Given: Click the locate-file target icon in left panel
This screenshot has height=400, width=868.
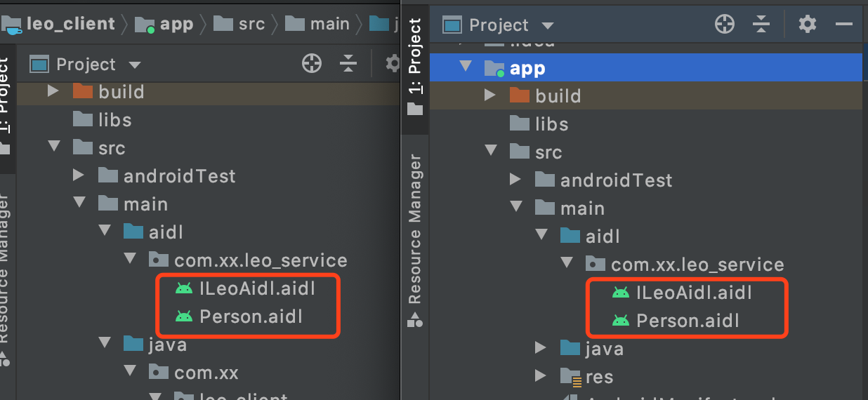Looking at the screenshot, I should click(311, 64).
